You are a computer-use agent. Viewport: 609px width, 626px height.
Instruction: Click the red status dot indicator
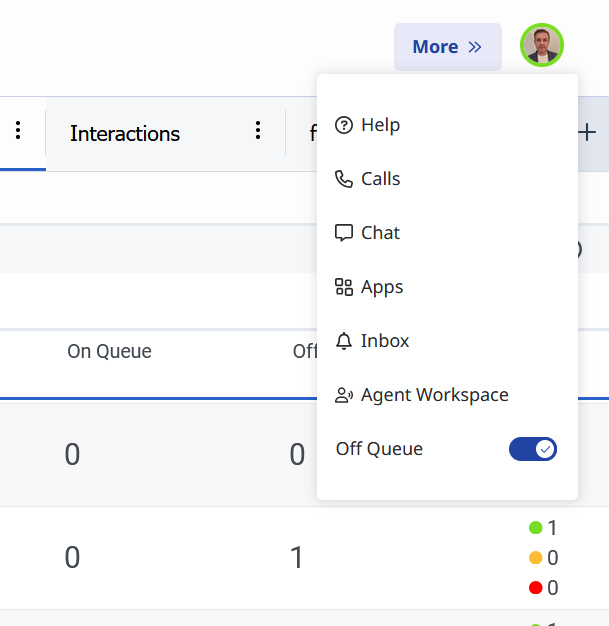point(535,587)
